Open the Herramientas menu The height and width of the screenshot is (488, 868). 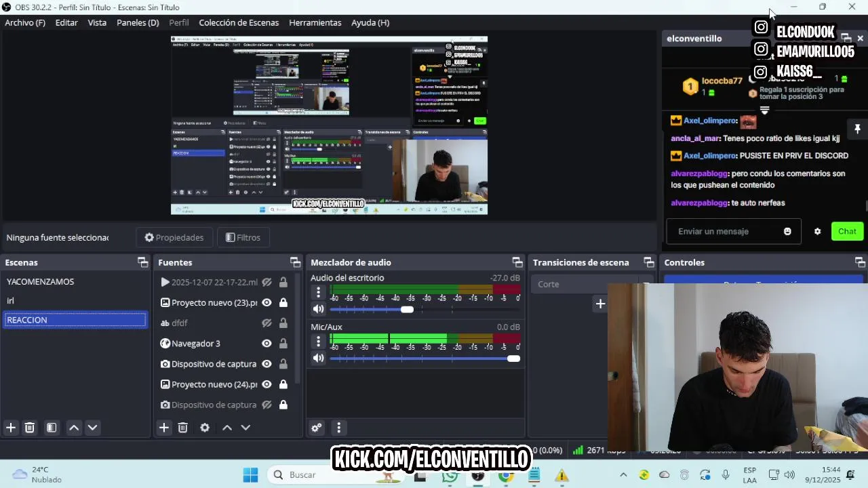(315, 22)
